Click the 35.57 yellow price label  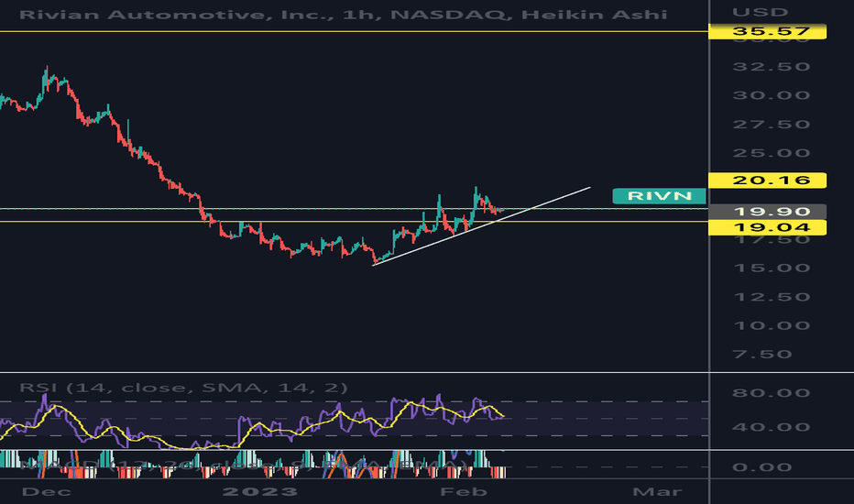tap(767, 31)
